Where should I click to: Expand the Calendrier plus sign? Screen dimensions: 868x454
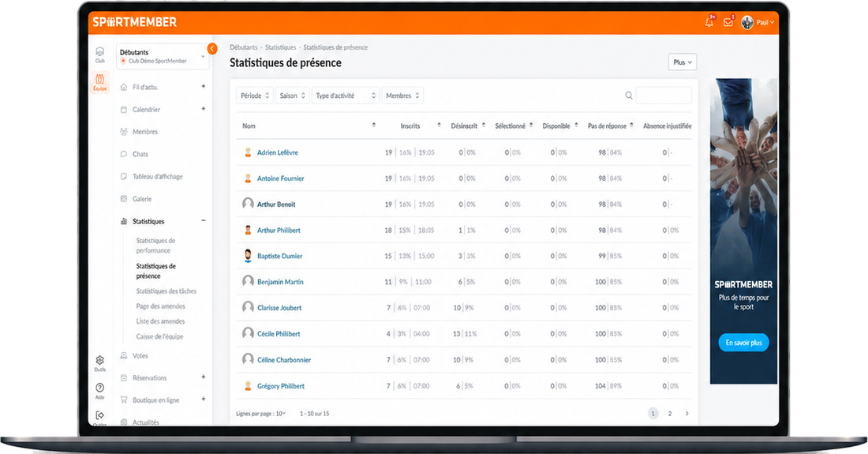coord(203,108)
